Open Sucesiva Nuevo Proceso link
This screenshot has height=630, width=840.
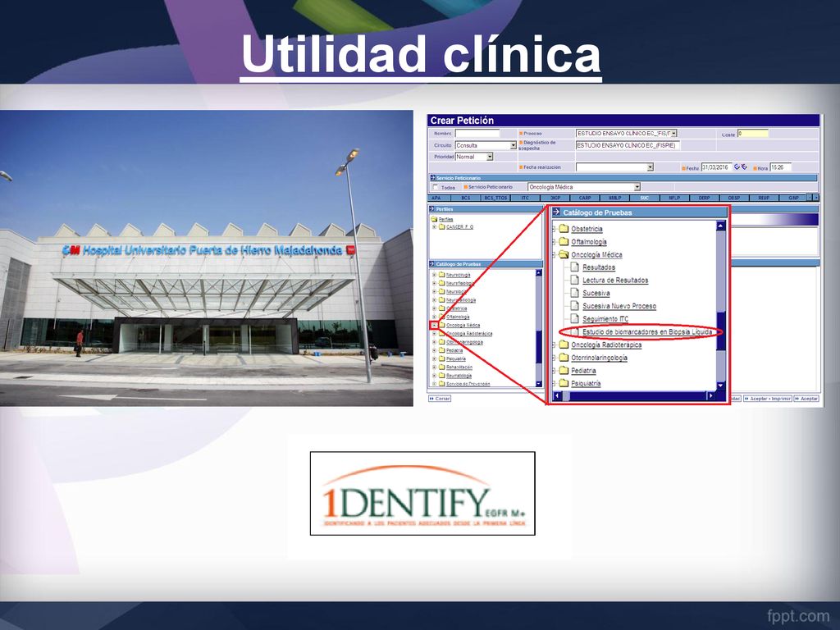point(619,306)
